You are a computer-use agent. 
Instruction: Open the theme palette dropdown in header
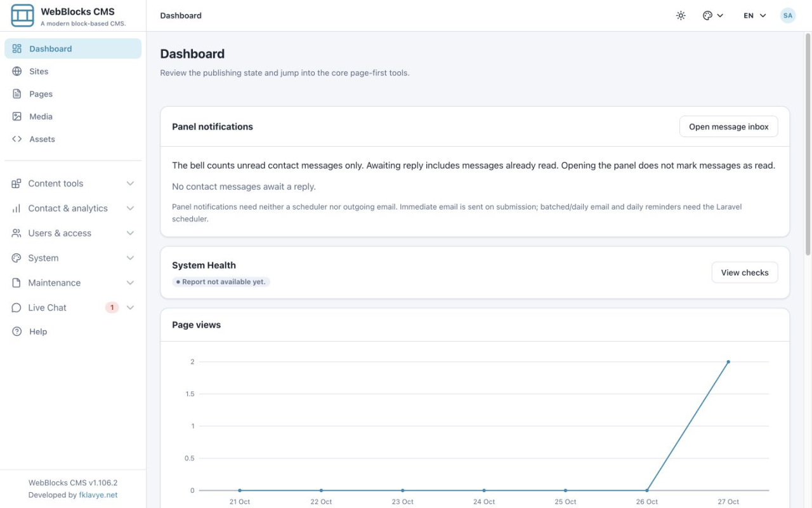coord(713,15)
